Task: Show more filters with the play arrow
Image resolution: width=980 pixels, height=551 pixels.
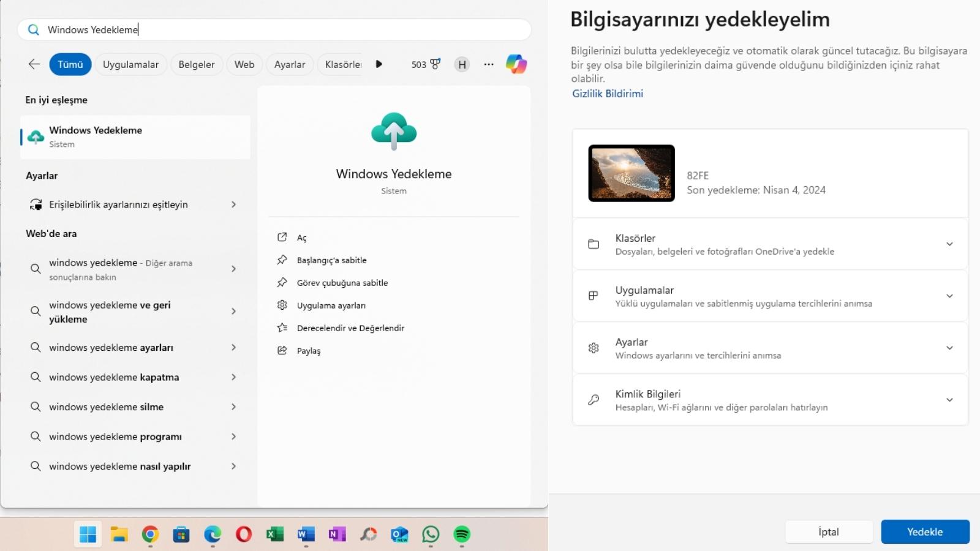Action: point(379,64)
